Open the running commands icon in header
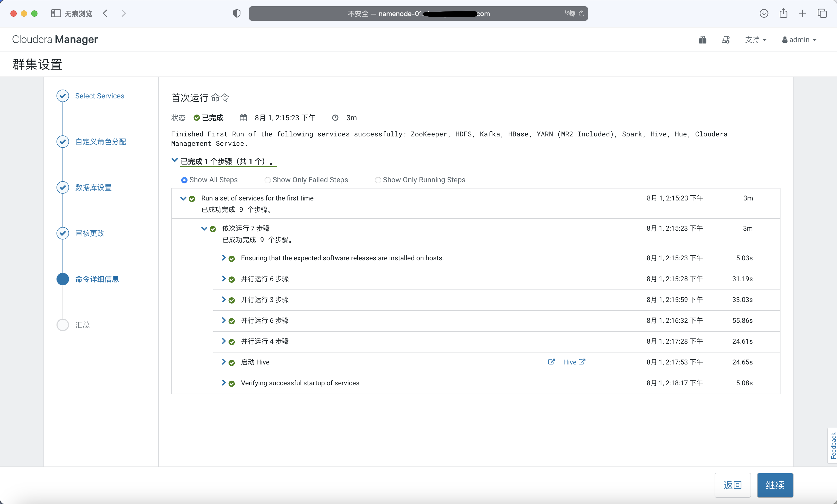The height and width of the screenshot is (504, 837). click(726, 40)
